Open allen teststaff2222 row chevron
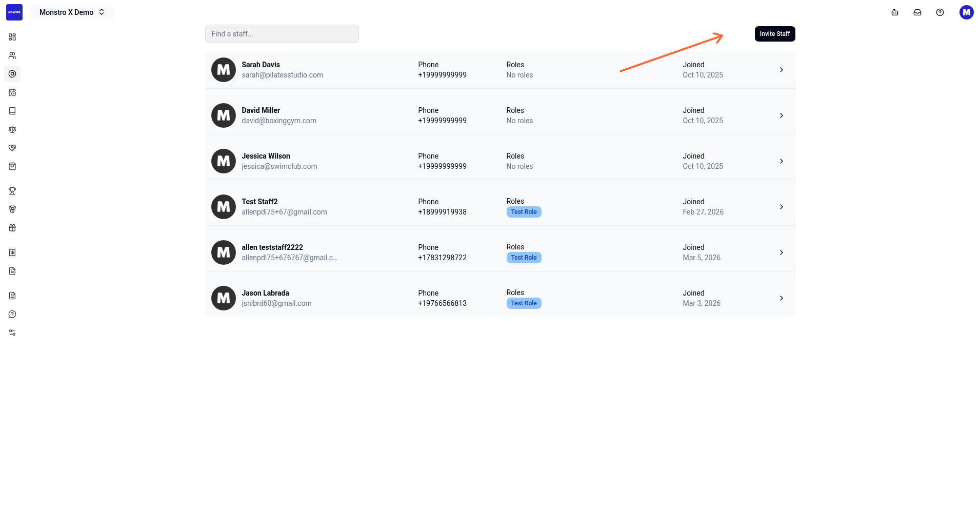 (782, 252)
